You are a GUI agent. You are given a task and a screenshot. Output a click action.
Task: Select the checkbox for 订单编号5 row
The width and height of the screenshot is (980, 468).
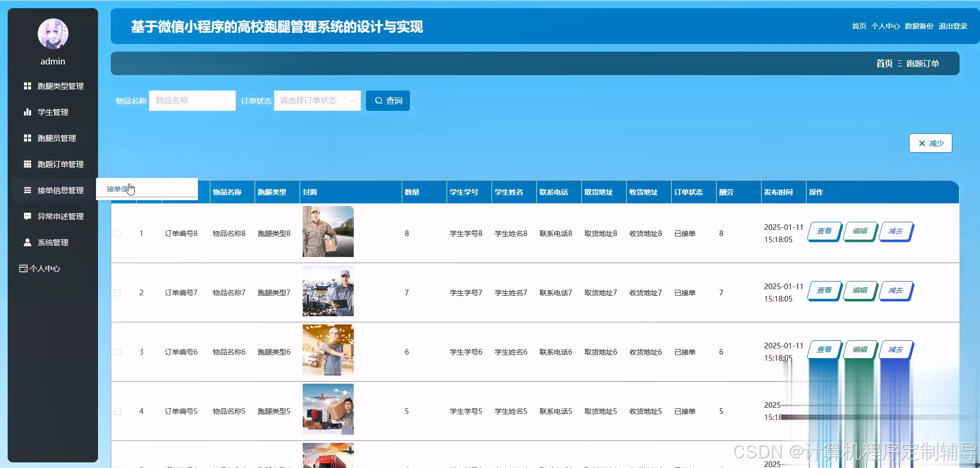[117, 411]
